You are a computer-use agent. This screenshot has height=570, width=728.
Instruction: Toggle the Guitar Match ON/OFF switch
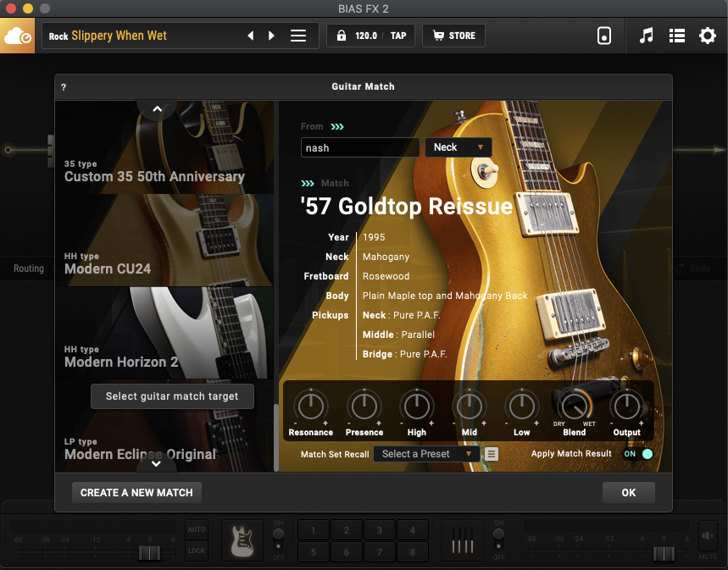(x=278, y=540)
